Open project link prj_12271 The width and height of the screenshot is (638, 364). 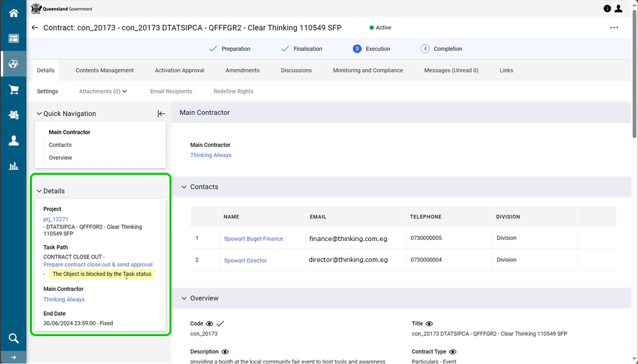click(x=56, y=219)
